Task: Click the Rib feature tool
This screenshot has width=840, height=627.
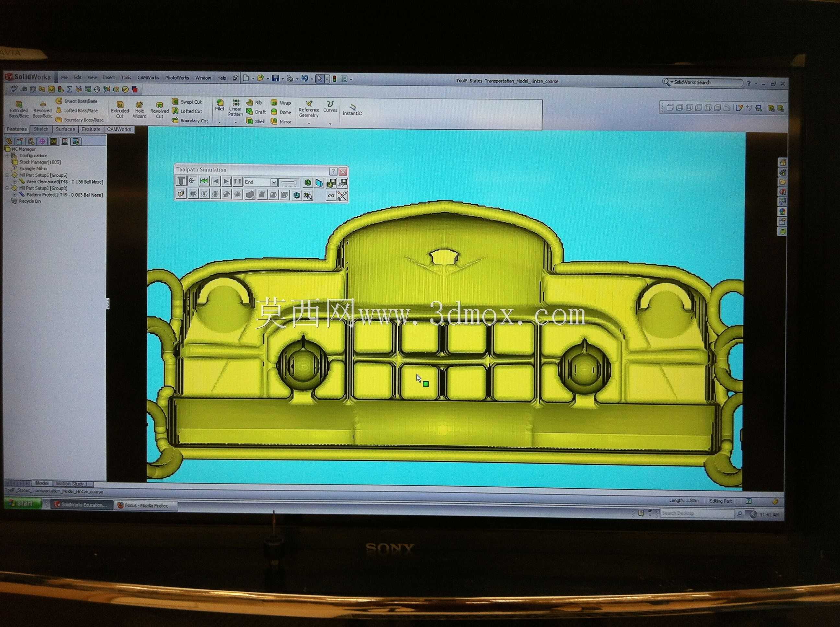Action: (x=254, y=102)
